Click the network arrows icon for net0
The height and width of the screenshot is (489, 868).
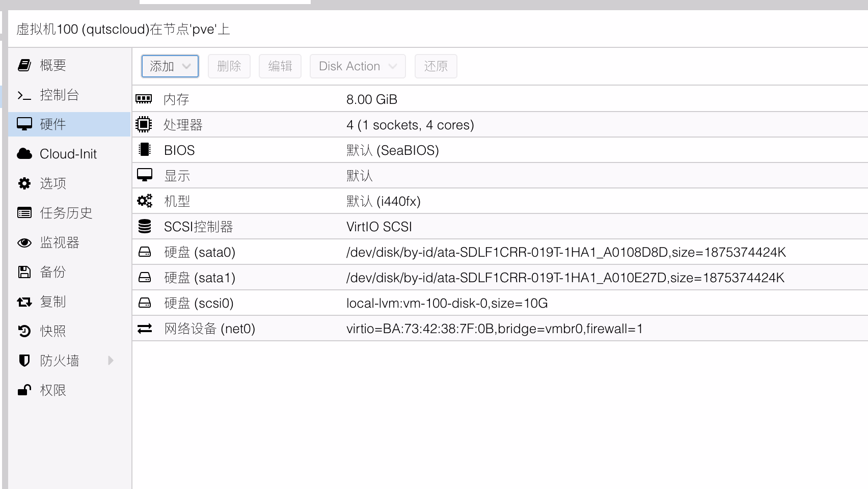pos(145,329)
